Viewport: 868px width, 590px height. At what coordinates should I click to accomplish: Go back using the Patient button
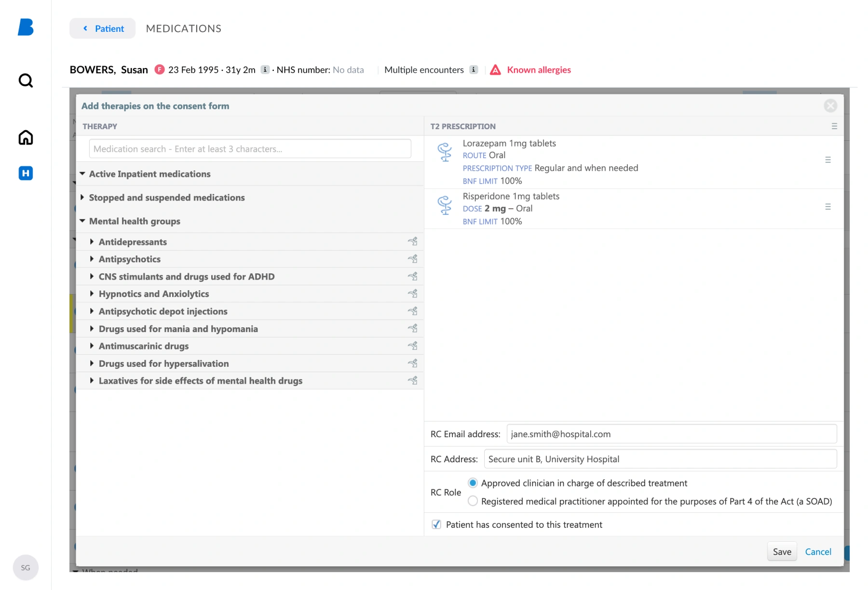pos(103,28)
